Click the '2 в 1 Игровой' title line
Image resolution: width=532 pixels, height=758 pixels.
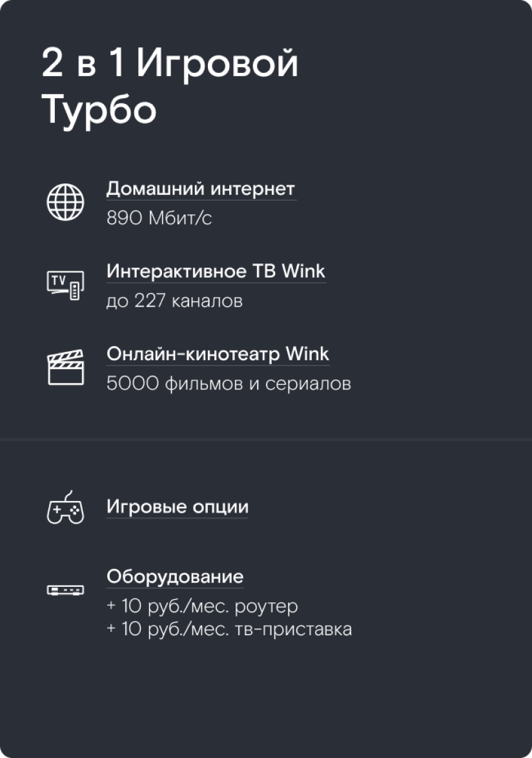pos(170,65)
